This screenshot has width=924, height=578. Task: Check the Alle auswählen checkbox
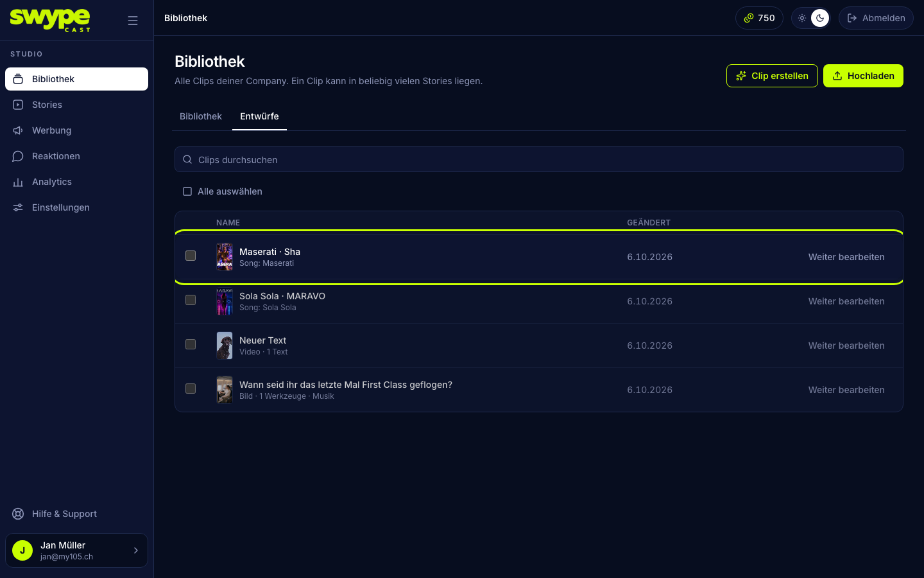click(187, 191)
